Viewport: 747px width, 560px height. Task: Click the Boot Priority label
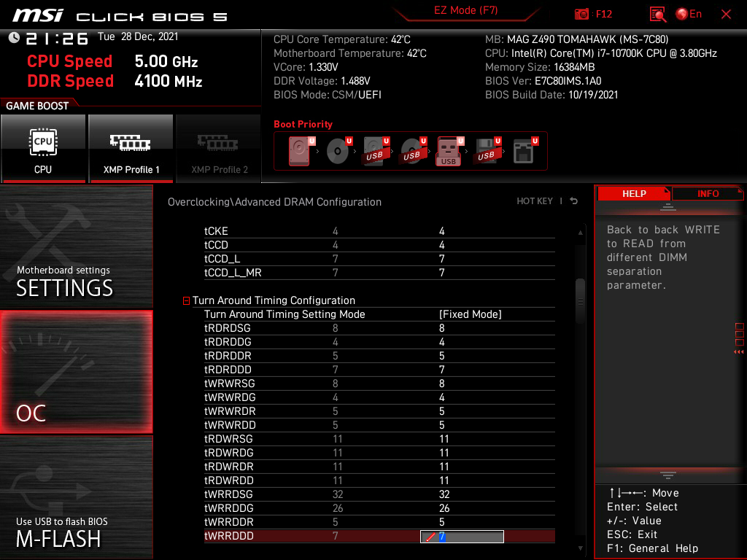point(303,124)
